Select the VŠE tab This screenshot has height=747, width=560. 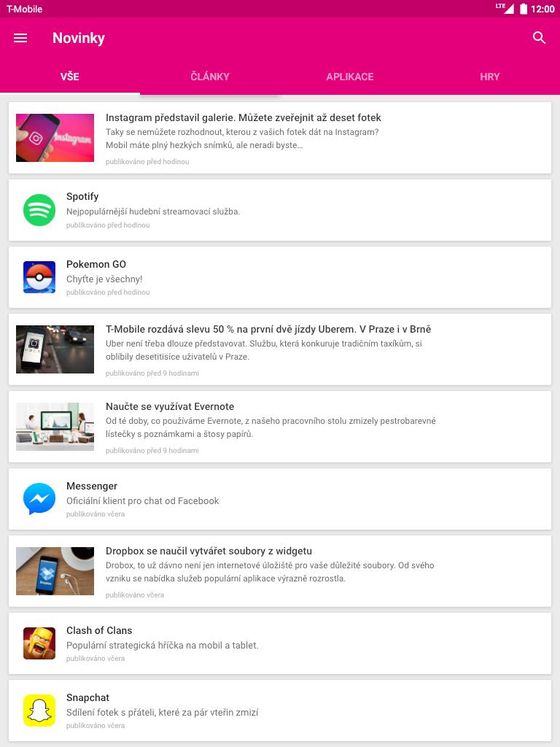pyautogui.click(x=70, y=77)
